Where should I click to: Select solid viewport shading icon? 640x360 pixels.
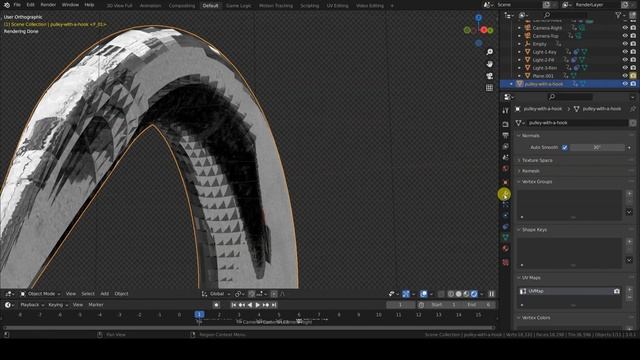click(x=458, y=294)
